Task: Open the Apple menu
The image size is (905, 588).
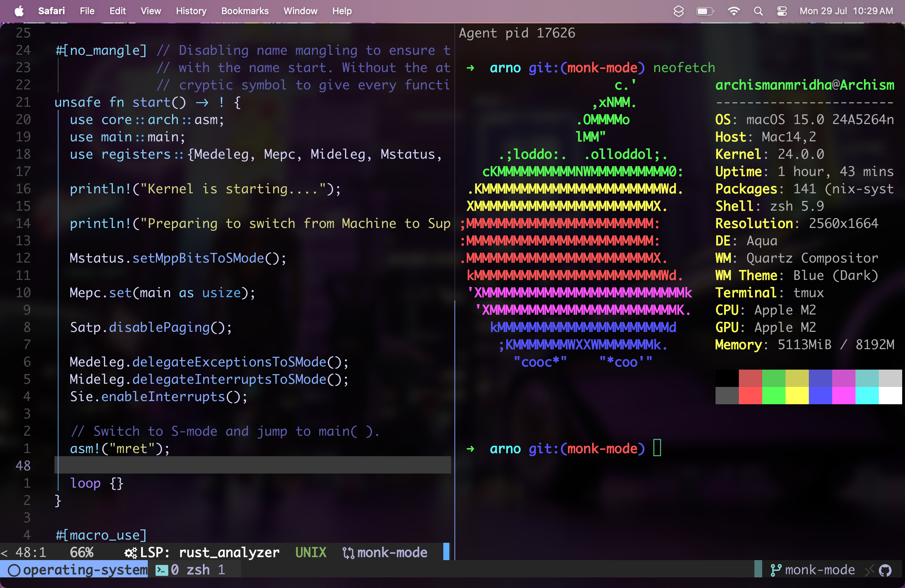Action: (19, 11)
